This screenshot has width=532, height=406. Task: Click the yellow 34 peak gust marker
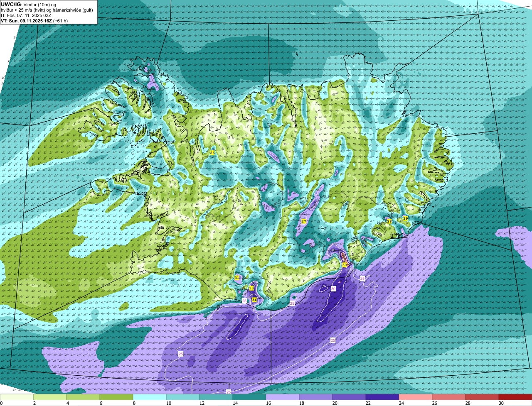(254, 299)
